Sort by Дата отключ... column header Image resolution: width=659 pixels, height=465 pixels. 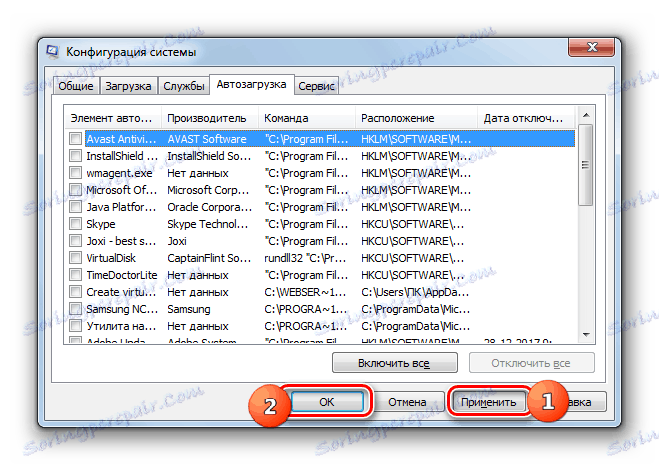click(526, 118)
